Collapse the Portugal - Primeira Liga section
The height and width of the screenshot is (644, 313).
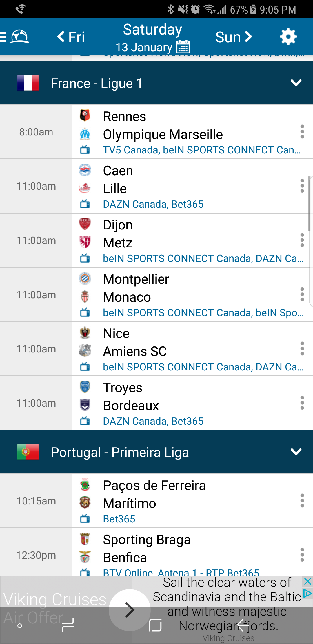coord(296,452)
